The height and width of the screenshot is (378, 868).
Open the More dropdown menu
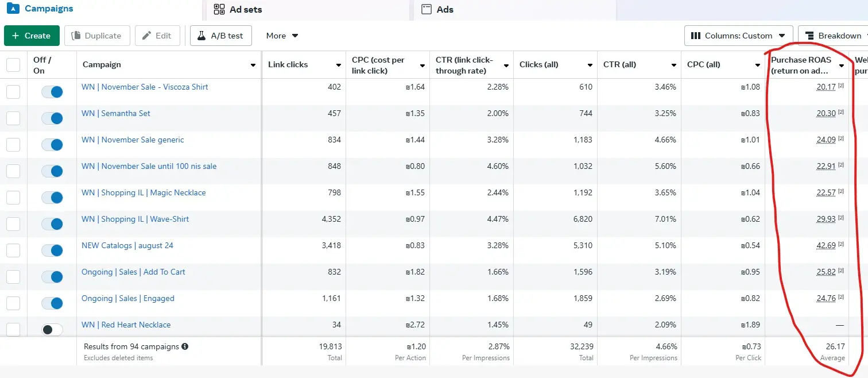[282, 36]
